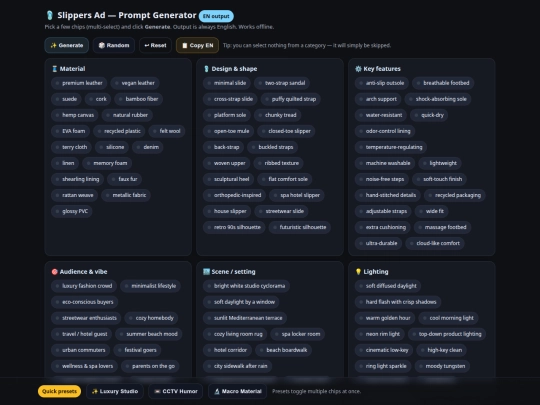This screenshot has height=405, width=540.
Task: Click the Random button
Action: [x=114, y=45]
